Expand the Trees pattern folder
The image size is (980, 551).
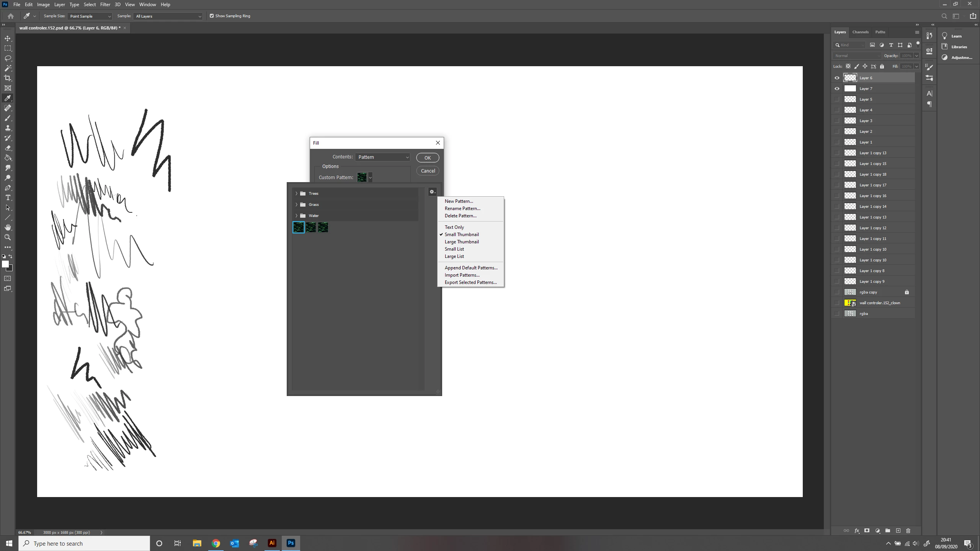[296, 194]
